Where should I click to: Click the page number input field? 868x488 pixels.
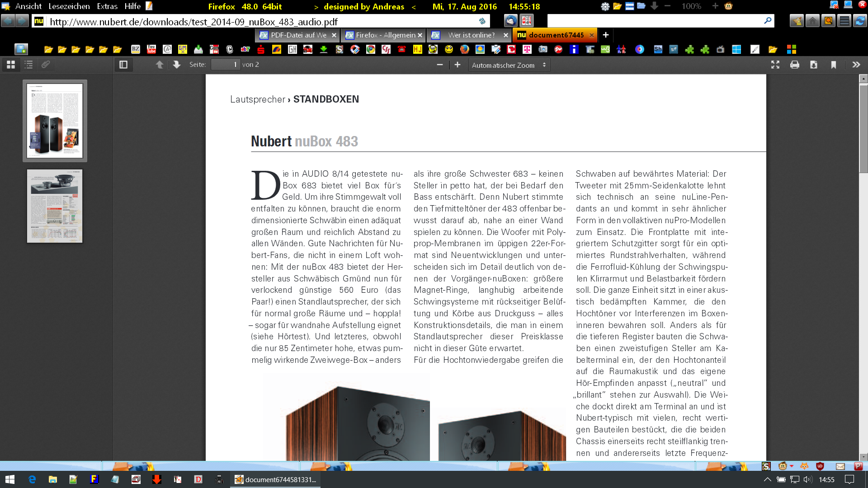[226, 65]
